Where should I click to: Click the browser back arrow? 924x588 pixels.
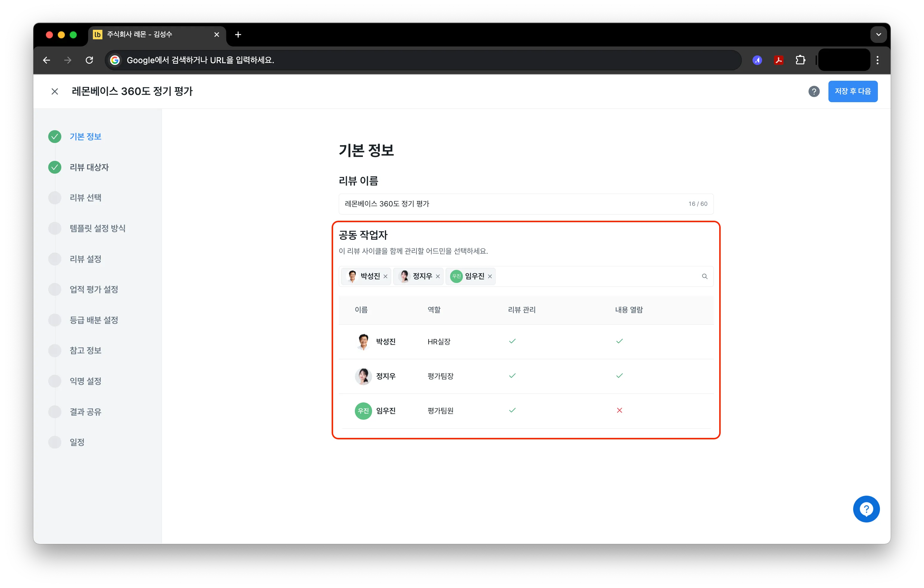coord(47,60)
